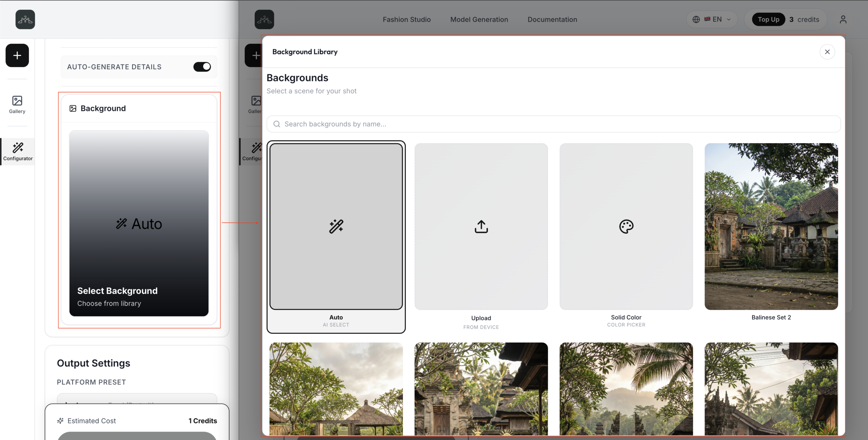The image size is (868, 440).
Task: Click the magic wand icon in Auto card
Action: [x=336, y=227]
